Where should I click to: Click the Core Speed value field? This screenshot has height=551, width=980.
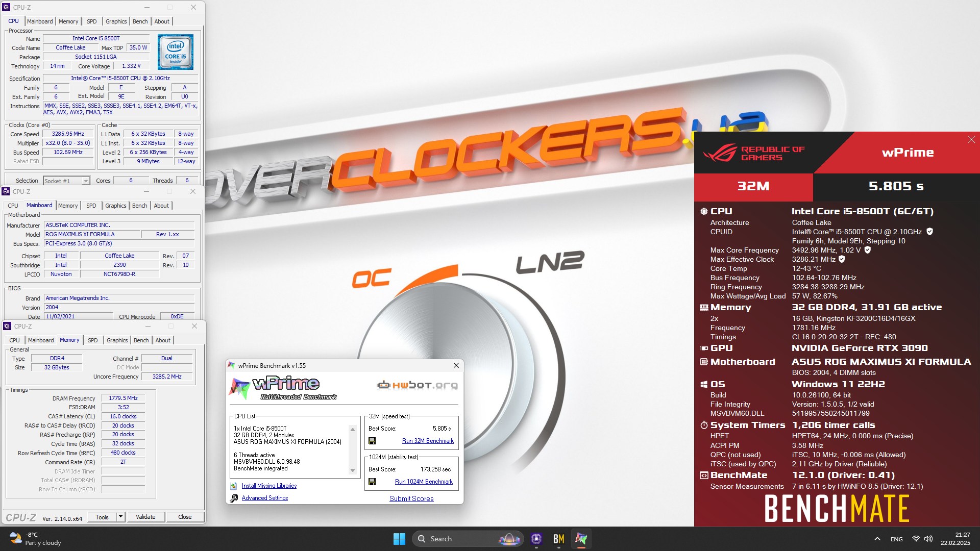[68, 134]
